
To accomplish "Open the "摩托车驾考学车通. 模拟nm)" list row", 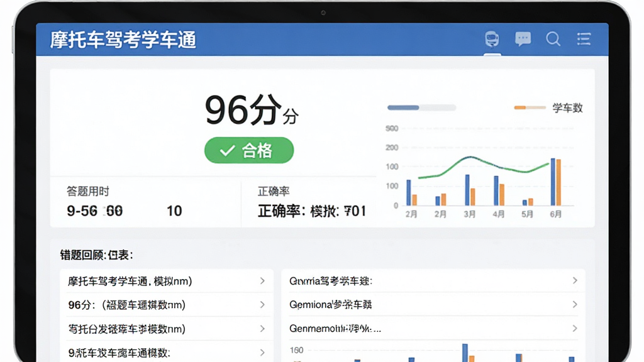I will coord(167,281).
